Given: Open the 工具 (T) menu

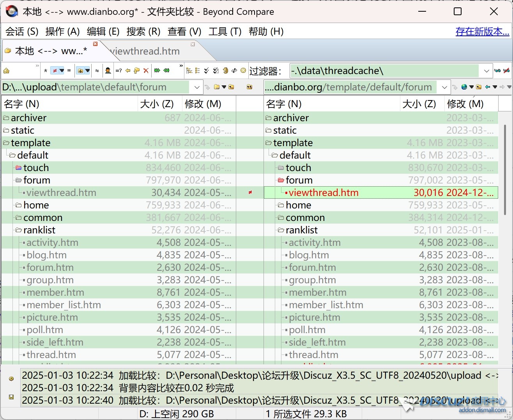Looking at the screenshot, I should click(225, 32).
